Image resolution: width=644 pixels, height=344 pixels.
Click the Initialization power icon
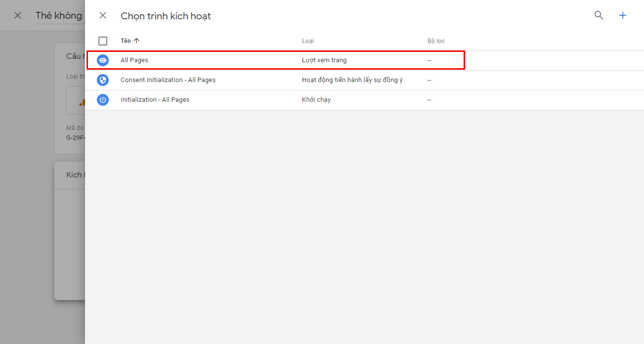click(x=103, y=100)
